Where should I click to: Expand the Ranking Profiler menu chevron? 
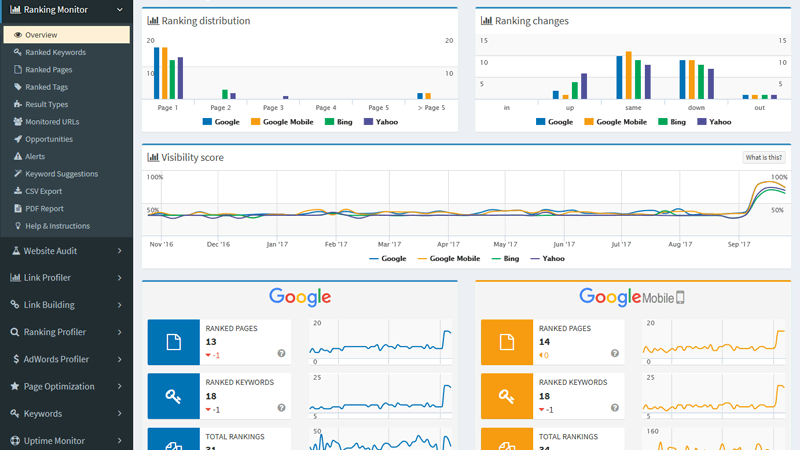(x=120, y=332)
